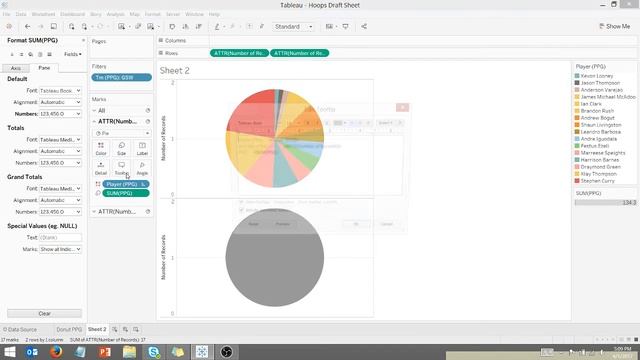The height and width of the screenshot is (360, 640).
Task: Click the Tm (PPG): GSW filter pill
Action: [x=122, y=78]
